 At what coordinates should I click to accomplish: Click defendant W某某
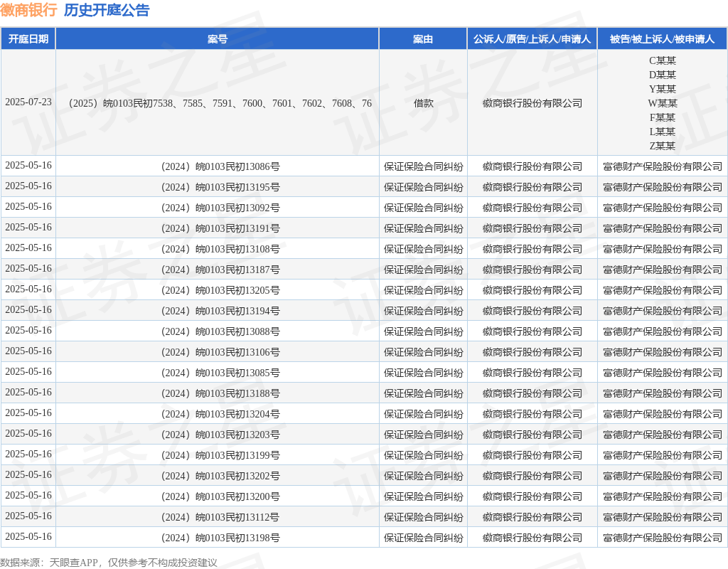pos(663,103)
